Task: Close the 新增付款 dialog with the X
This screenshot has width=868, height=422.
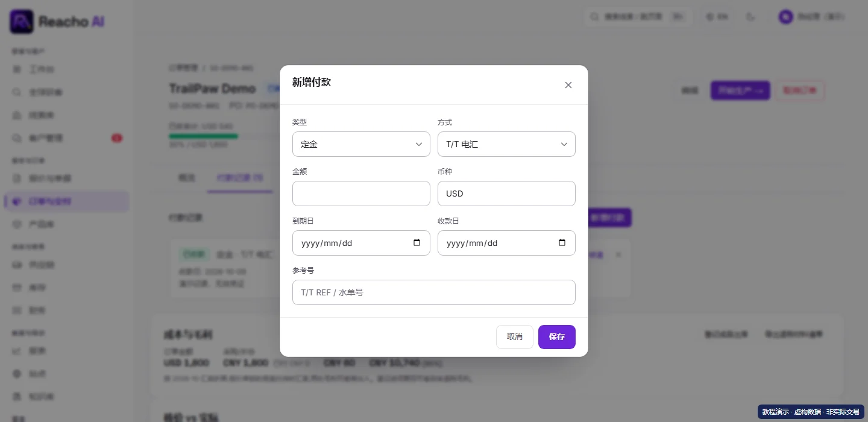Action: coord(568,85)
